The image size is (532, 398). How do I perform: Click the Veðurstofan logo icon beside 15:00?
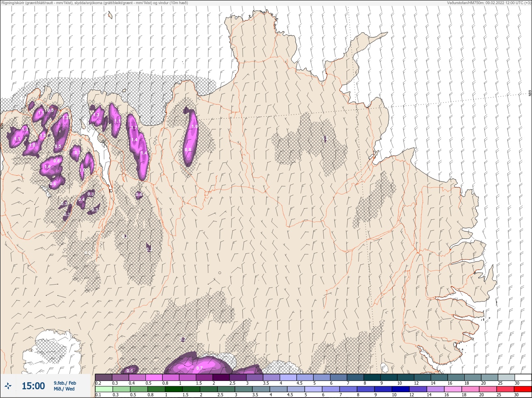coord(8,386)
